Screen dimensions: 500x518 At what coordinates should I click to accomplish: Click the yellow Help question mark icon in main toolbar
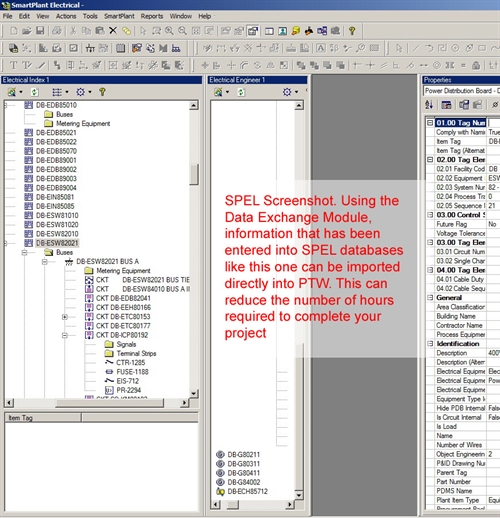pos(352,31)
